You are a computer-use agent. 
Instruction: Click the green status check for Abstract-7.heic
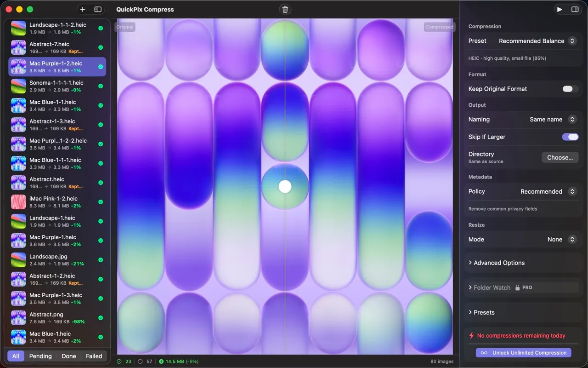(x=101, y=47)
